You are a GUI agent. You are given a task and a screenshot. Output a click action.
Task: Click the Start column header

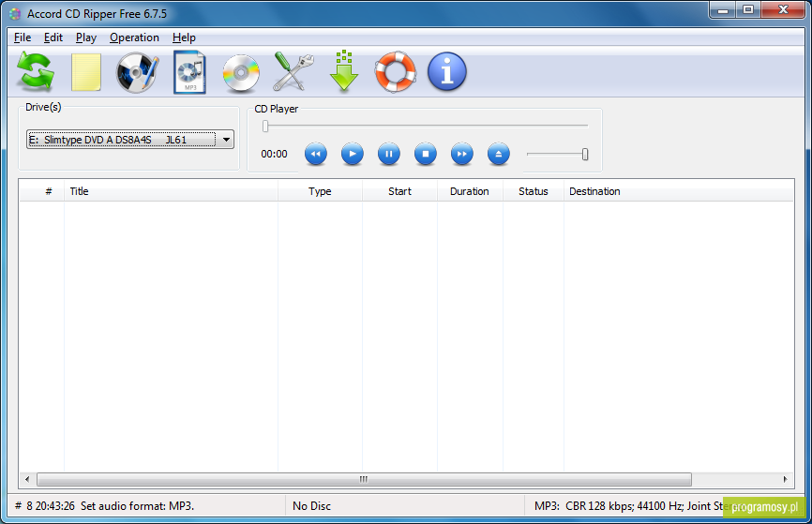[399, 191]
